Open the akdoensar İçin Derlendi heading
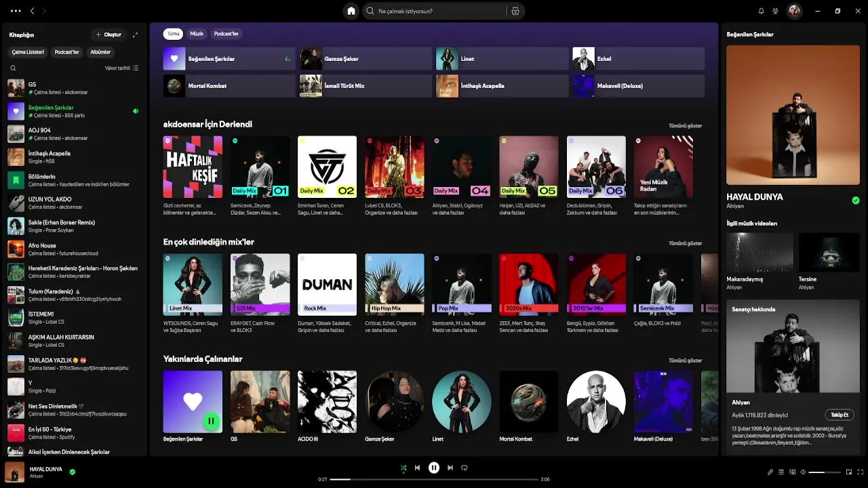The width and height of the screenshot is (868, 488). coord(208,124)
